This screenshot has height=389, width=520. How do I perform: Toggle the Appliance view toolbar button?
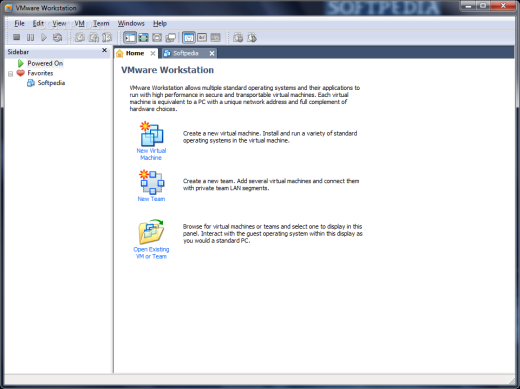[x=202, y=38]
